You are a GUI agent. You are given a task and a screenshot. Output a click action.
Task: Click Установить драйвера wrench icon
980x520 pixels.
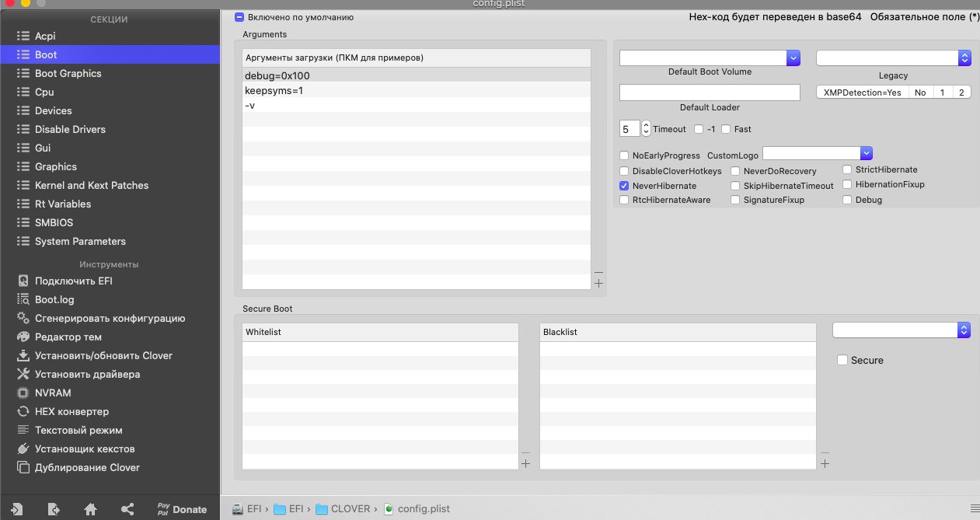pos(22,374)
